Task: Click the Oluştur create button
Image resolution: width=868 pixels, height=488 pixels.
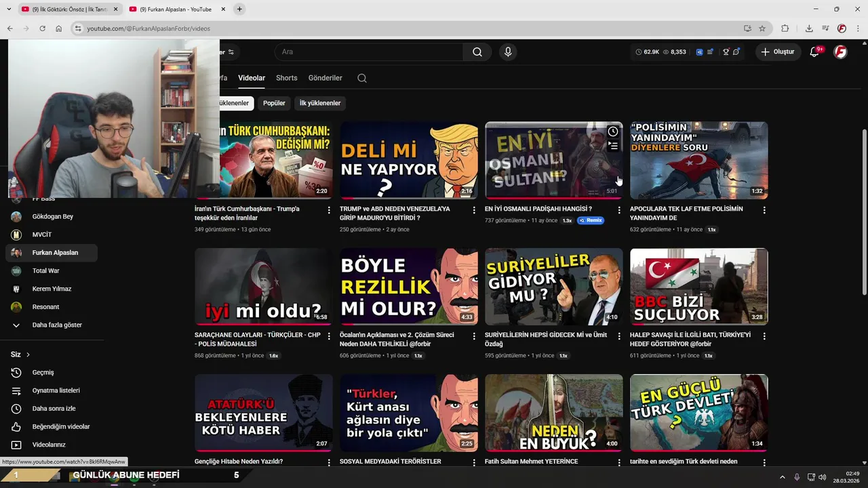Action: 778,52
